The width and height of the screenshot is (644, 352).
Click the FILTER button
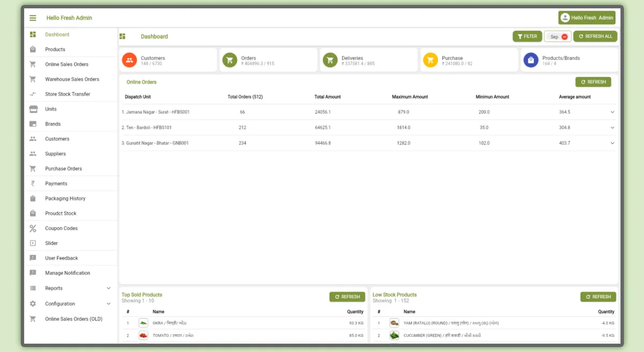click(x=527, y=36)
